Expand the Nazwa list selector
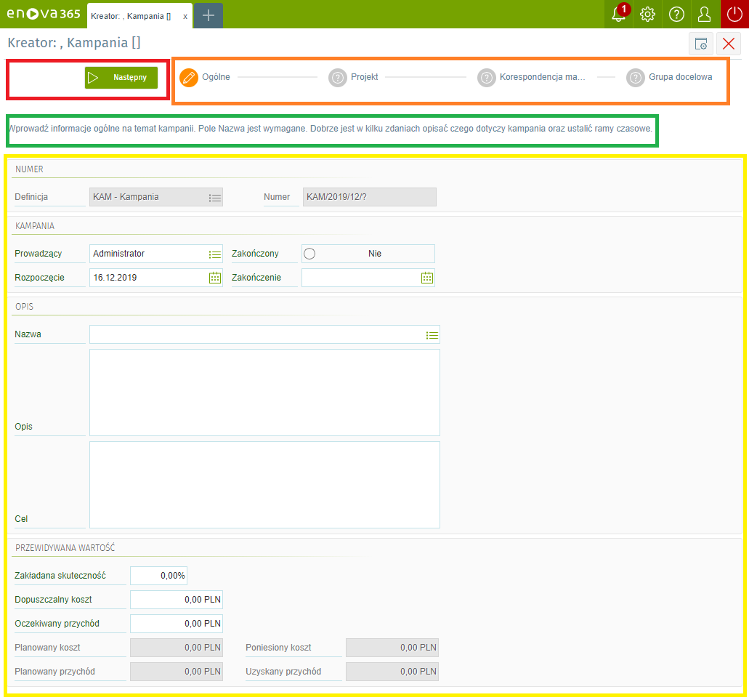Screen dimensions: 749x700 pos(432,335)
